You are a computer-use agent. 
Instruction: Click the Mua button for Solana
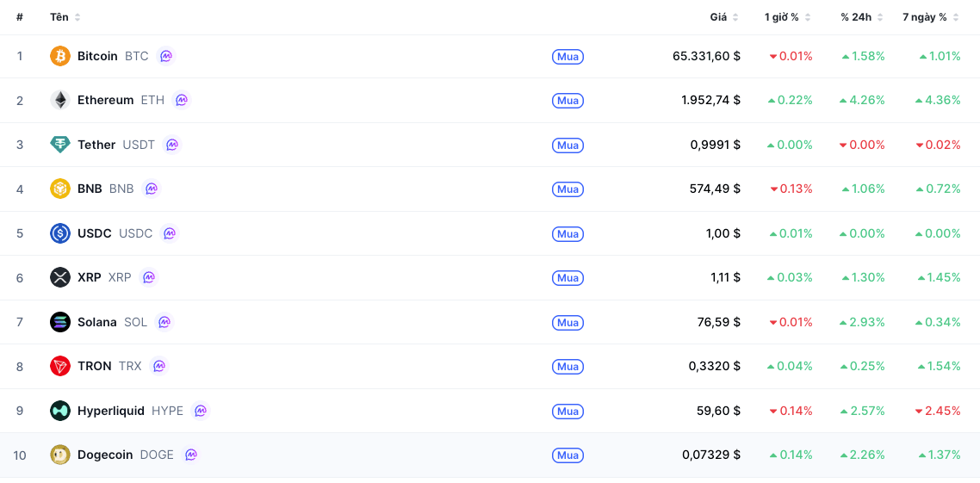(568, 322)
